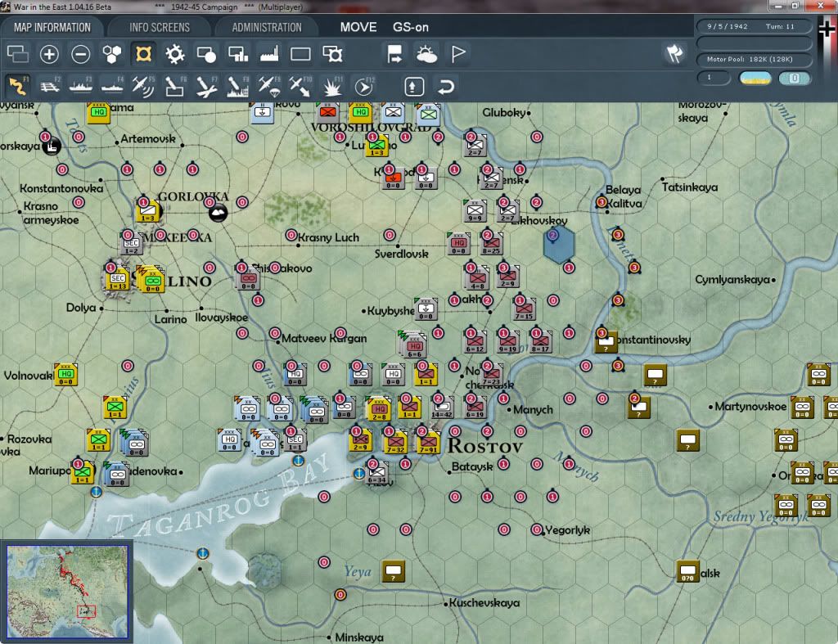Click the blue highlighted hex near Likhovskoy
Screen dimensions: 838x644
point(559,245)
